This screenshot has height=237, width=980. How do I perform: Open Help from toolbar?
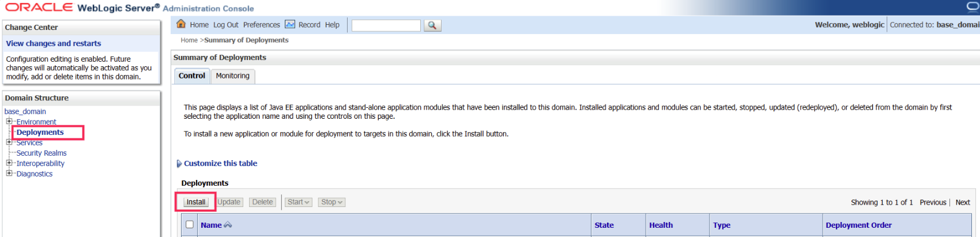(x=332, y=25)
